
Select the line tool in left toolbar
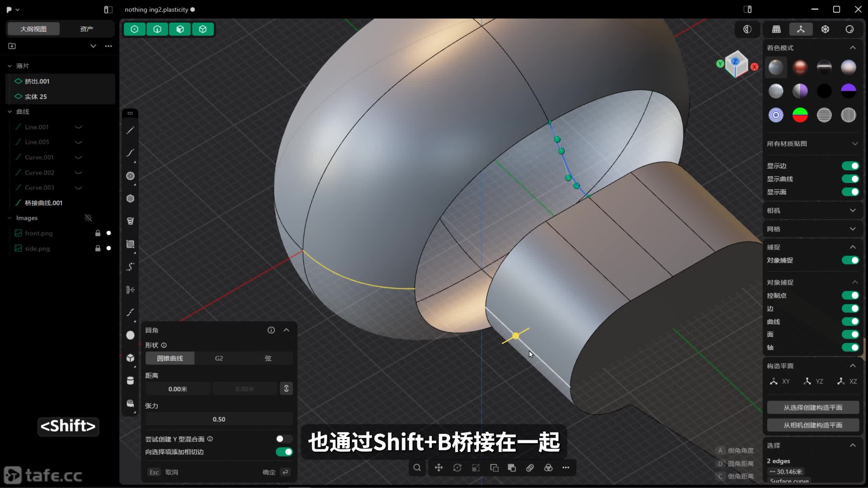(130, 130)
